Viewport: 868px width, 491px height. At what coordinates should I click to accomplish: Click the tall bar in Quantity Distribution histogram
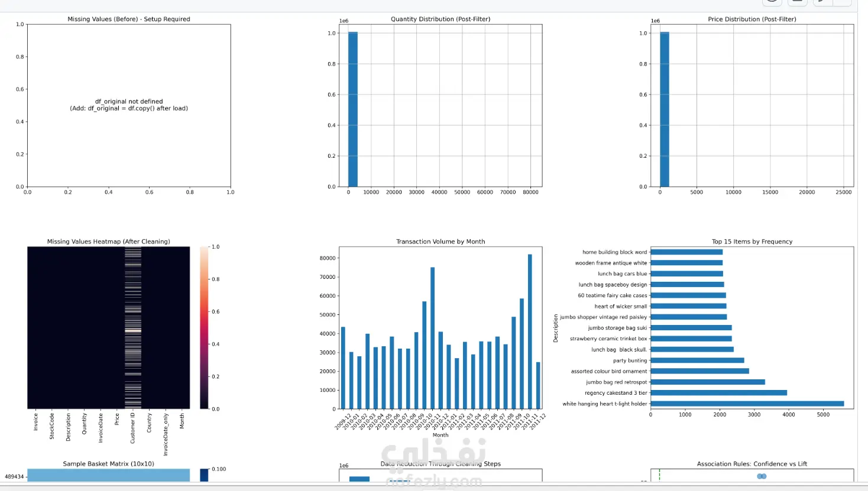click(353, 109)
